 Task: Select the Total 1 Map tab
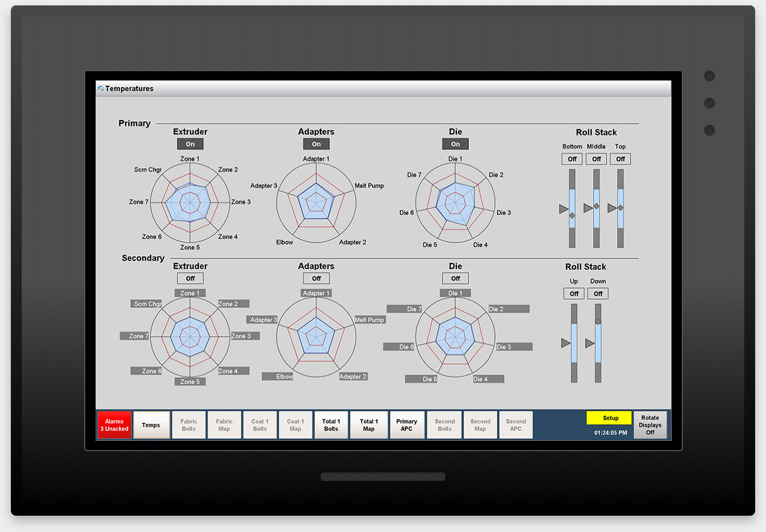369,425
